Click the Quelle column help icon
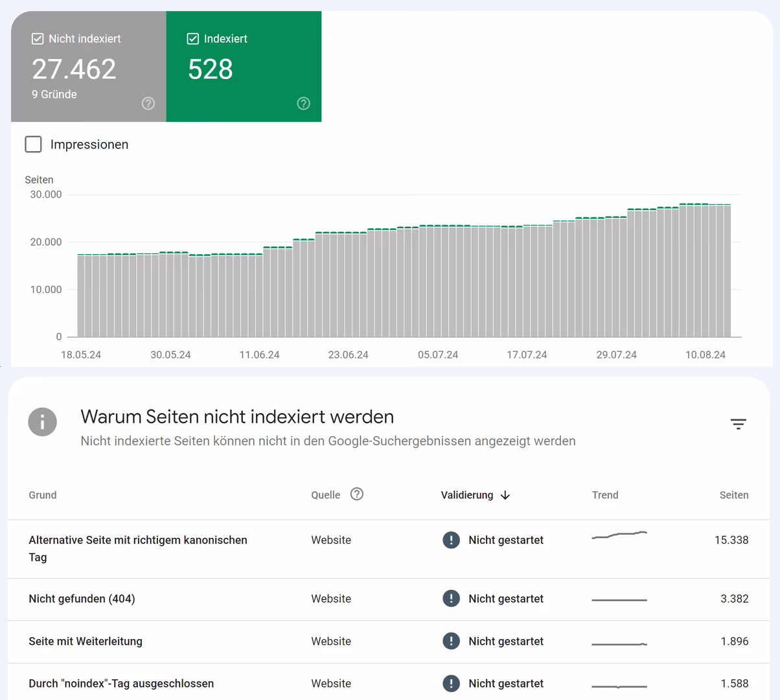Image resolution: width=780 pixels, height=700 pixels. pos(356,494)
